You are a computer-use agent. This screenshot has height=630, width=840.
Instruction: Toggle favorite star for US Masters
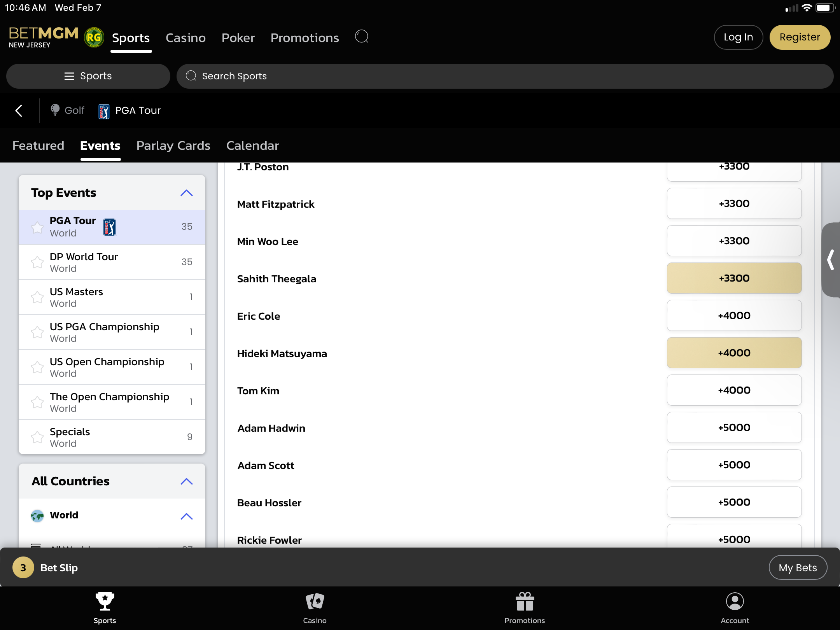pos(37,297)
